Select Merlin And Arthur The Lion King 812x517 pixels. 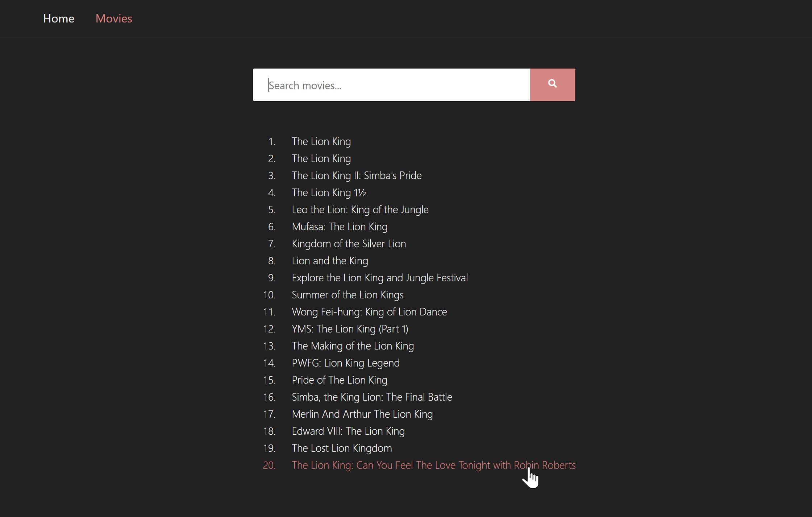pos(362,414)
